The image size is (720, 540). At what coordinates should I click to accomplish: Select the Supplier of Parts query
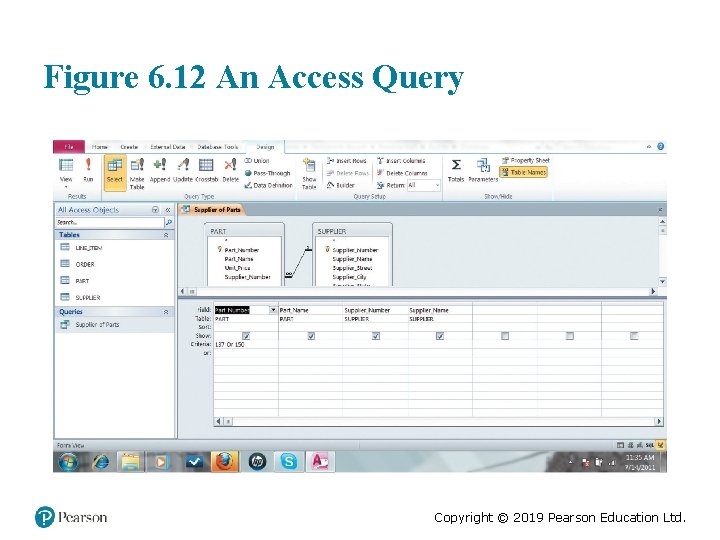(90, 325)
